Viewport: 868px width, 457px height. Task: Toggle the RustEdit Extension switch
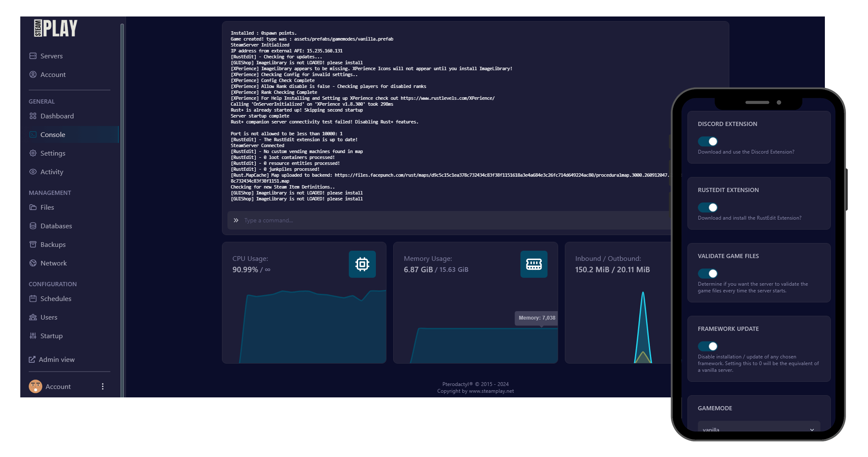pos(708,207)
